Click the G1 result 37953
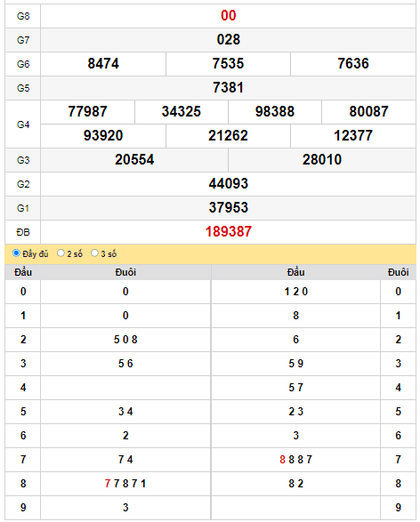420x522 pixels. pyautogui.click(x=228, y=207)
